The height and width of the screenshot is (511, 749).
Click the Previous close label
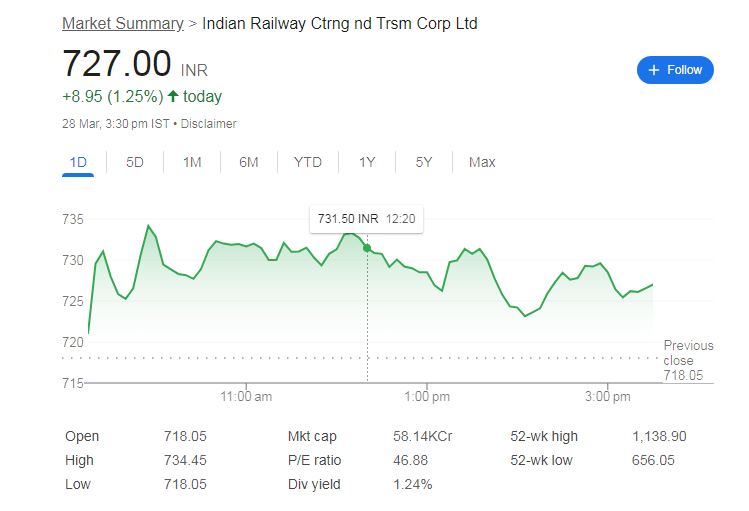coord(688,353)
